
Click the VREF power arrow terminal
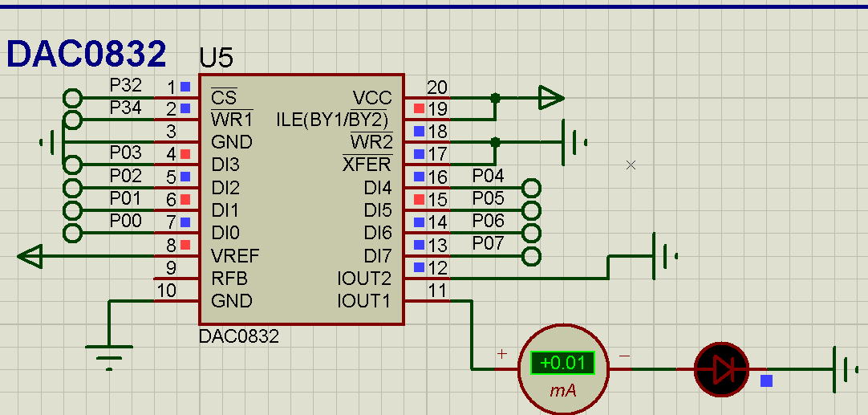click(x=30, y=256)
